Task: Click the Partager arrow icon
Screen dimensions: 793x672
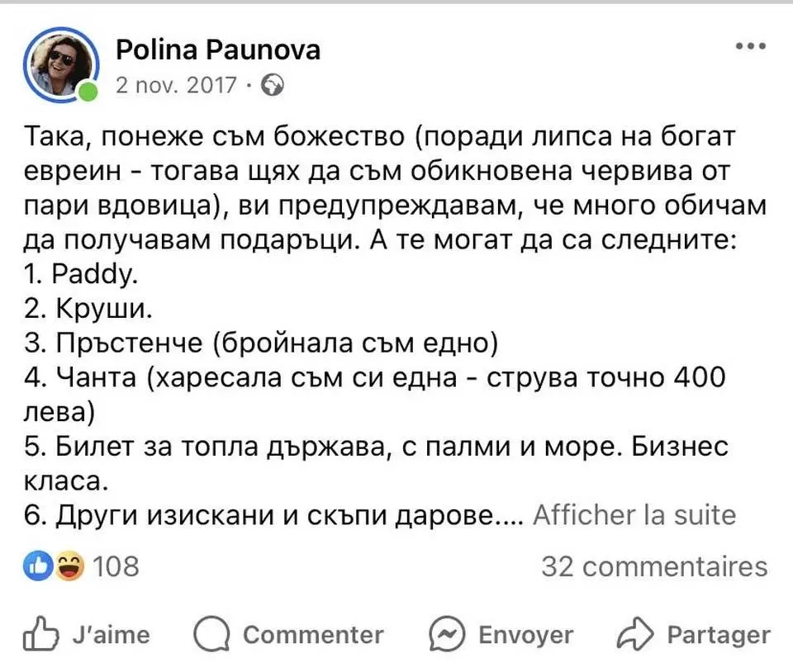Action: point(636,634)
